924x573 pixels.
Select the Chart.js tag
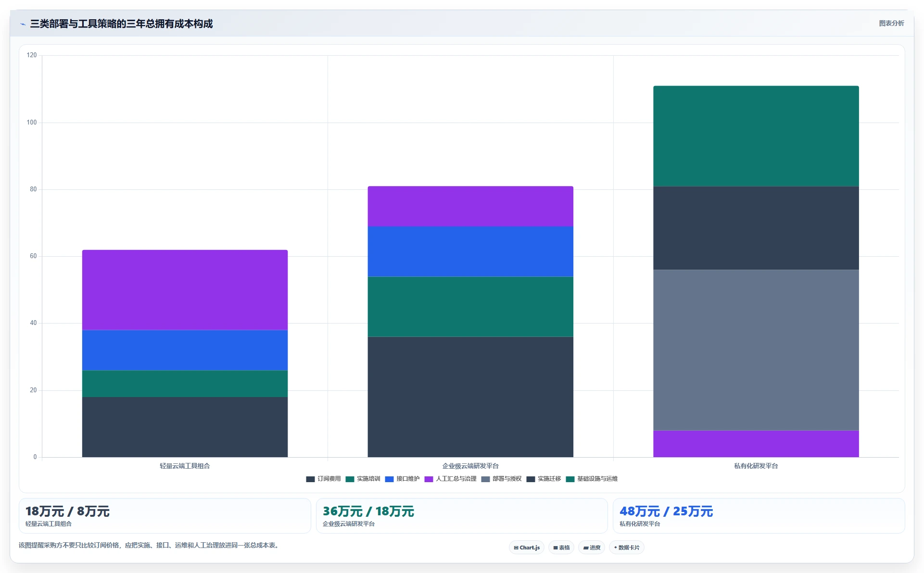[527, 548]
